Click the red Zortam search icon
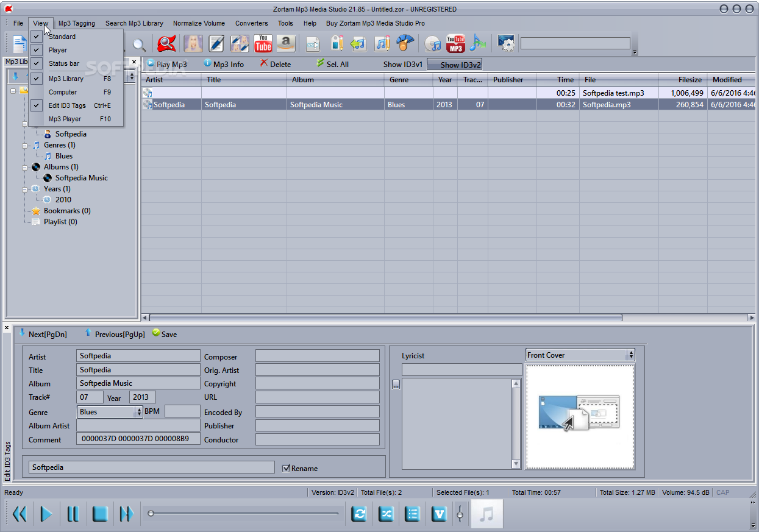 click(x=166, y=43)
